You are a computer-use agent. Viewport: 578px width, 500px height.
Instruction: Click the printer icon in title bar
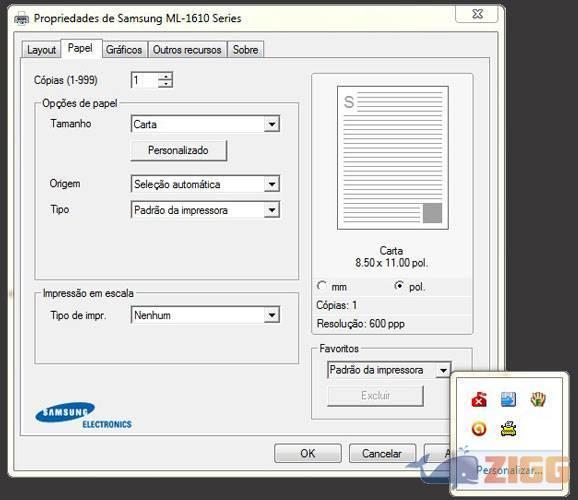tap(21, 18)
